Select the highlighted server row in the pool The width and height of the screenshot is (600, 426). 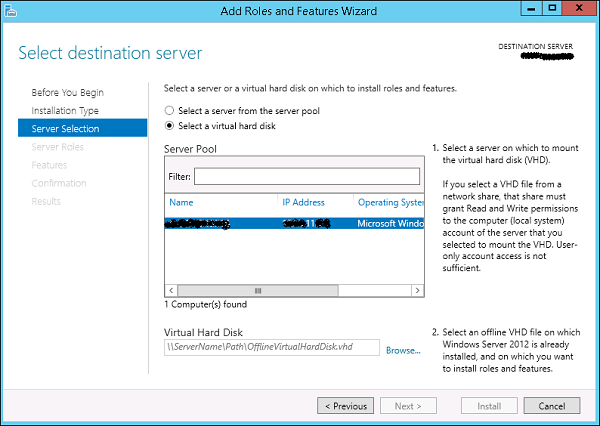coord(292,224)
